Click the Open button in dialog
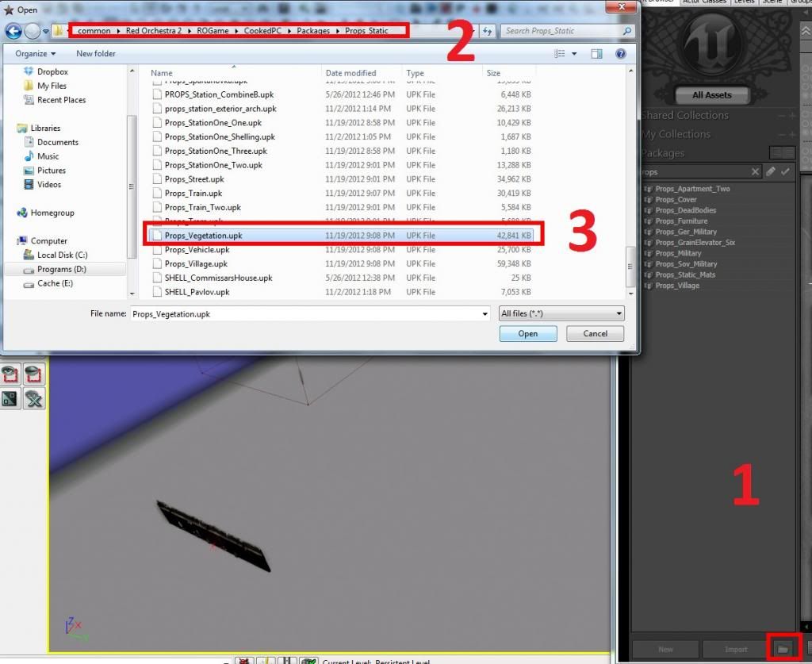Image resolution: width=812 pixels, height=664 pixels. pos(527,334)
